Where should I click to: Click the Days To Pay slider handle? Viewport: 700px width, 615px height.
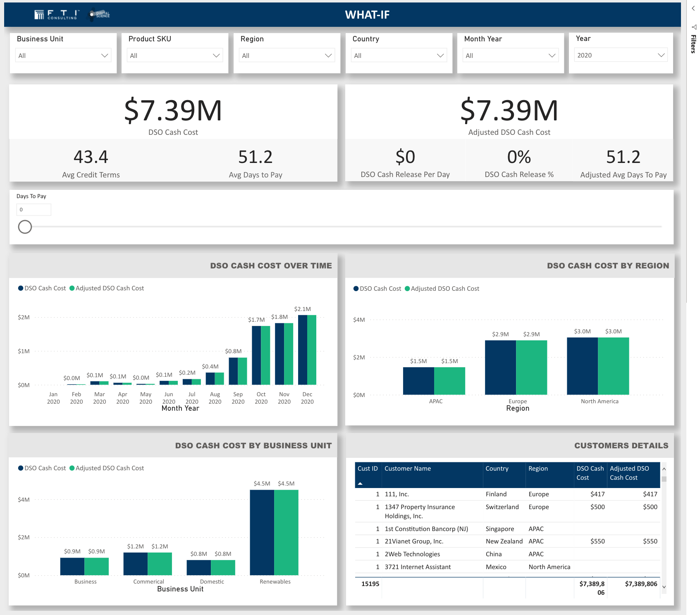[25, 227]
